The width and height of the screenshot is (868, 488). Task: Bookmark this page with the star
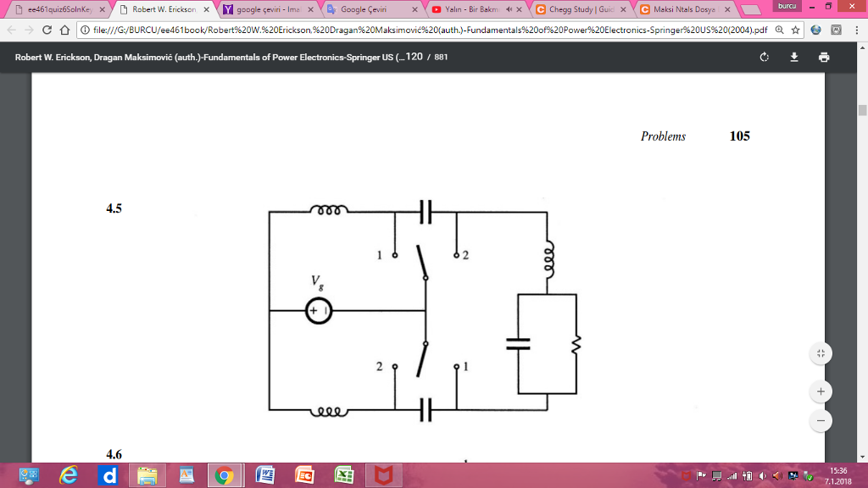coord(795,30)
